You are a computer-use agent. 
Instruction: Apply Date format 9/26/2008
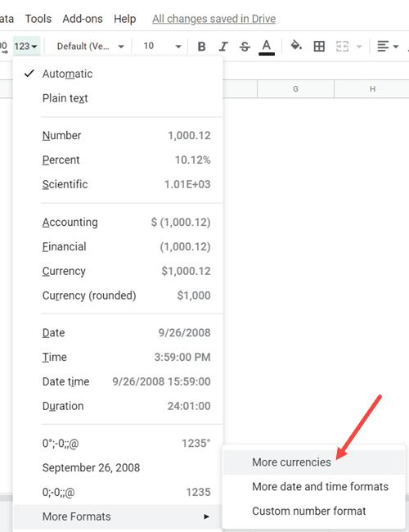pos(118,332)
